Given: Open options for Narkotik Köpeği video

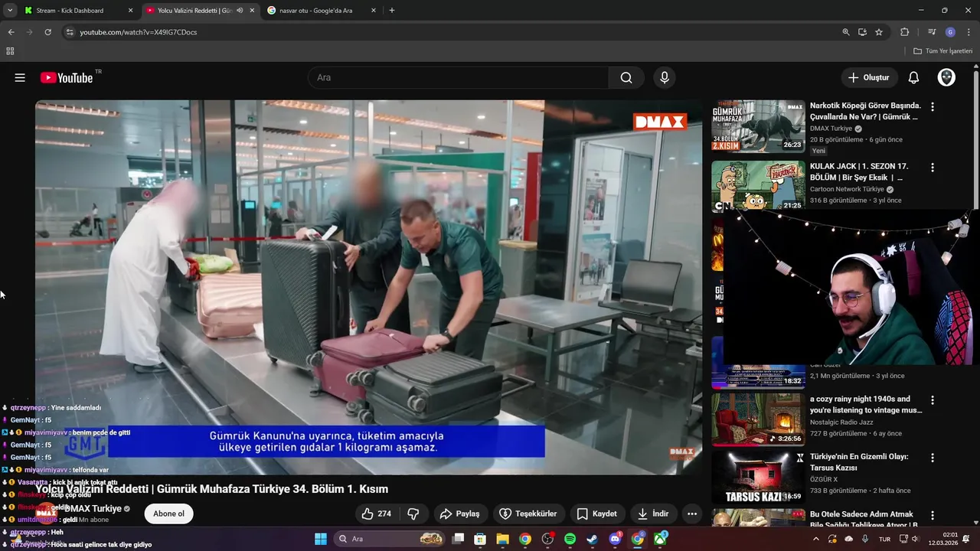Looking at the screenshot, I should pos(933,106).
